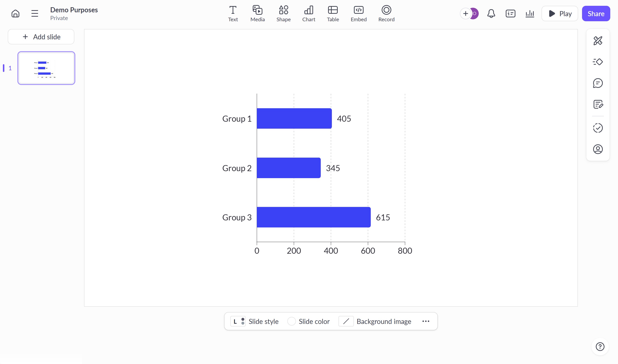This screenshot has width=618, height=364.
Task: Open the Media insert tool
Action: (x=258, y=14)
